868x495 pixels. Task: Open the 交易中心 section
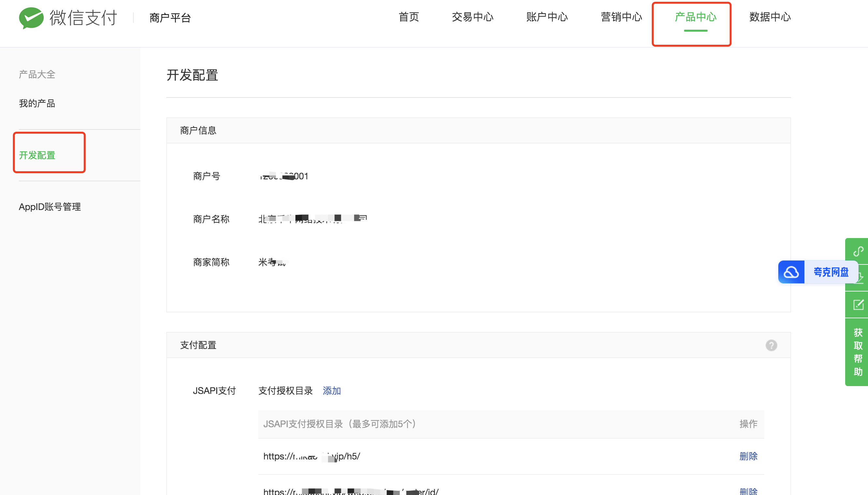pyautogui.click(x=472, y=17)
